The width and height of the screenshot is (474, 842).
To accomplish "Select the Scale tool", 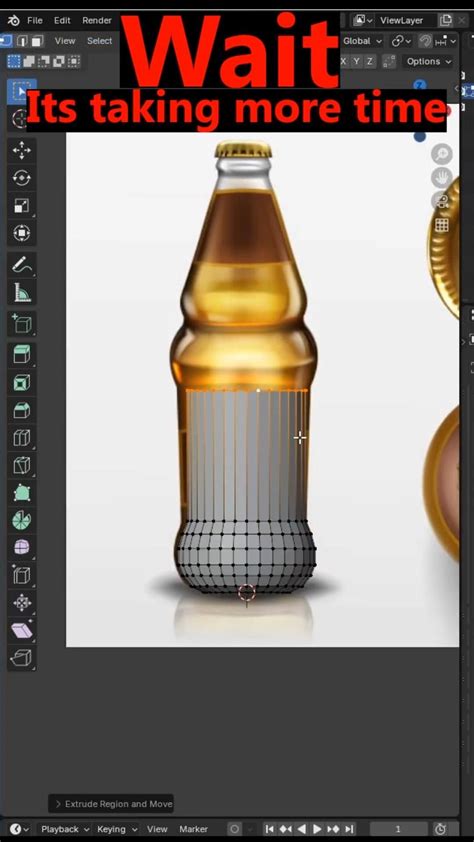I will [x=21, y=206].
